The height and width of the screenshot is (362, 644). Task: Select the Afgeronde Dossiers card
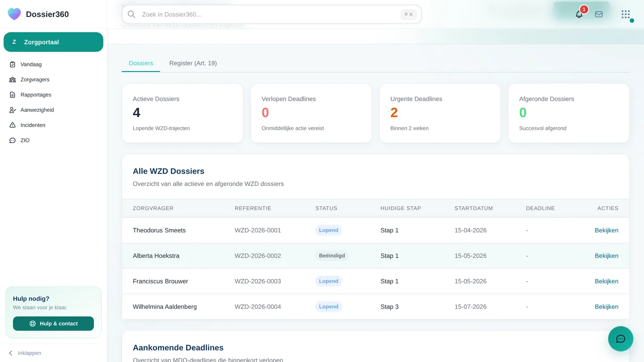click(569, 113)
